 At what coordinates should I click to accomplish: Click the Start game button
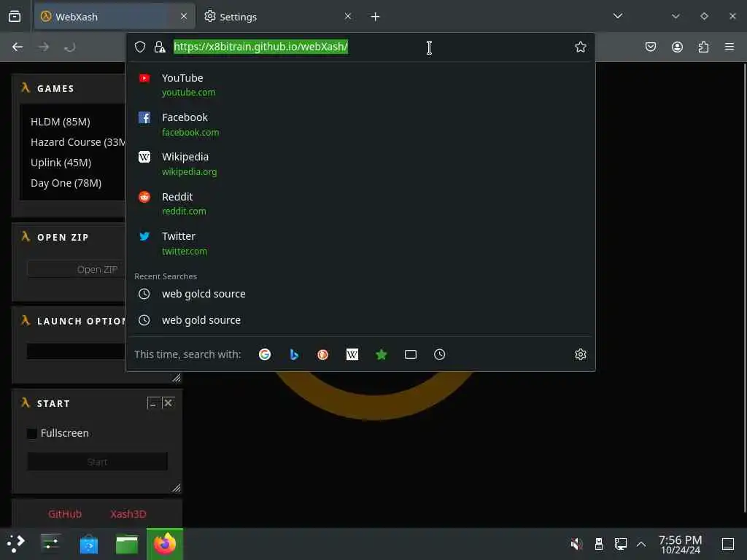click(x=97, y=462)
